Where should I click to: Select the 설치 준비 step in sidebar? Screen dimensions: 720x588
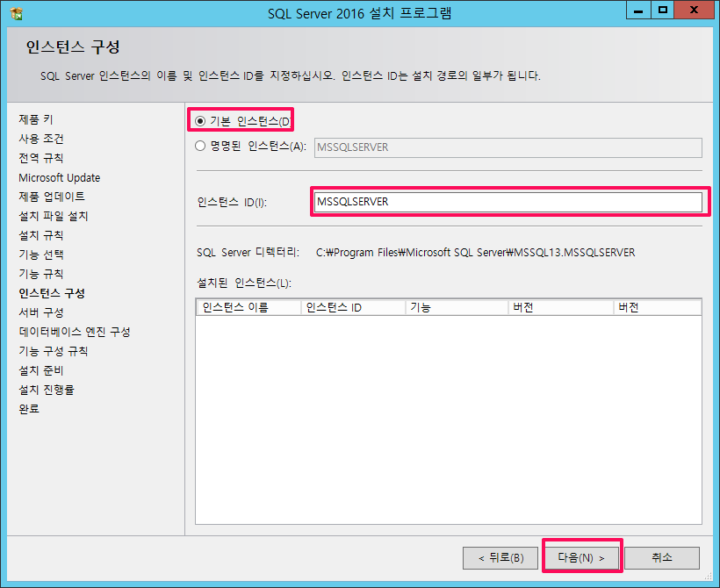click(41, 370)
